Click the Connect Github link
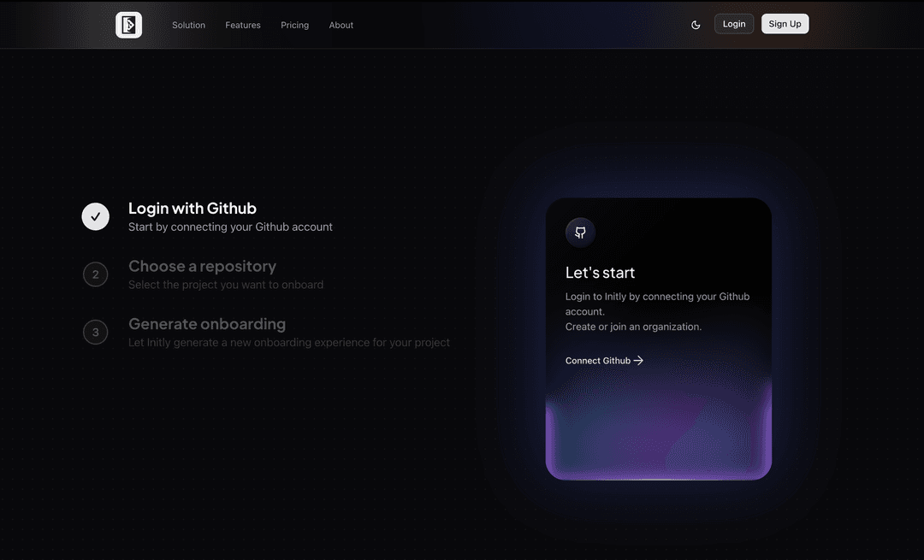Image resolution: width=924 pixels, height=560 pixels. coord(604,361)
